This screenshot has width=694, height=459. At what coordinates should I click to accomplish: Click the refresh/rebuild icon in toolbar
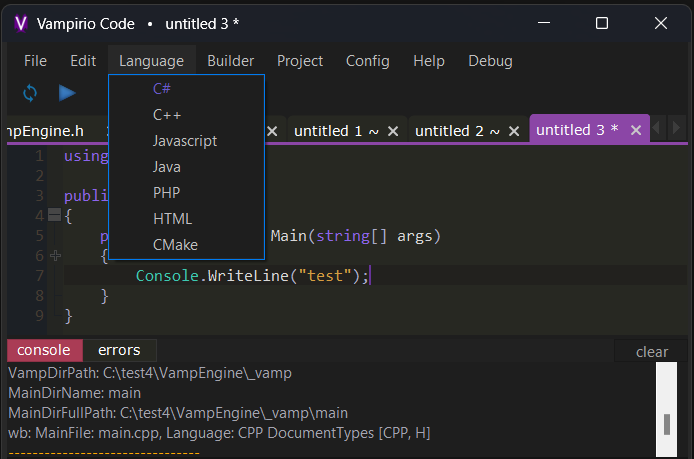30,93
